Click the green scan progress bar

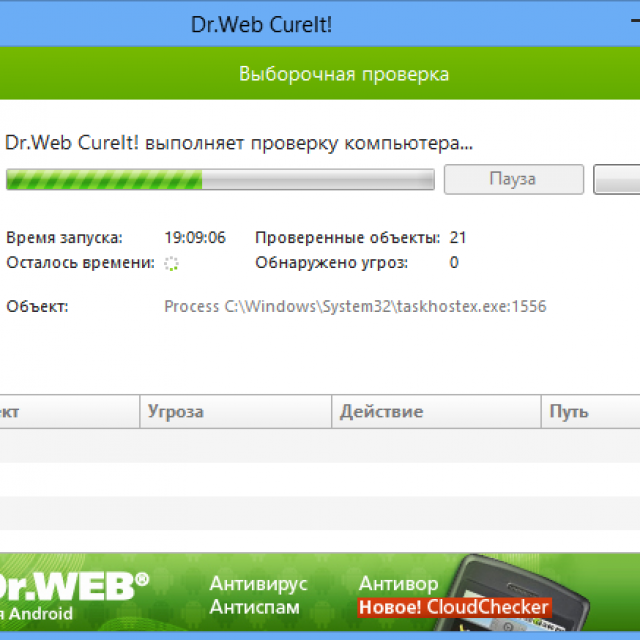click(x=220, y=179)
